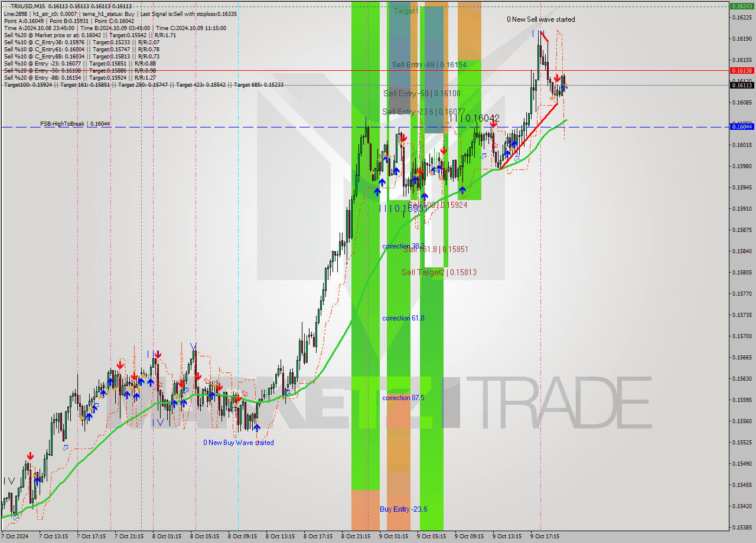Screen dimensions: 756x543
Task: Select the 'Buy Entry -23.6' label
Action: [403, 509]
